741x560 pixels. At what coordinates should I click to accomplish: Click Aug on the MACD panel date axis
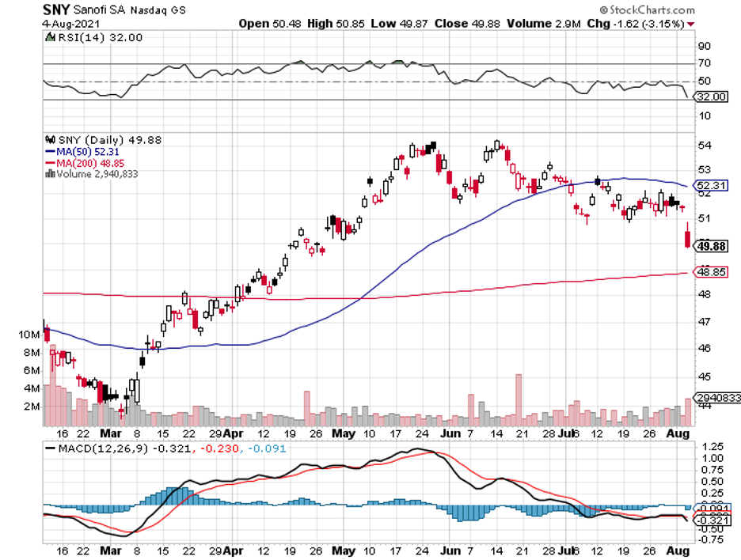point(678,551)
